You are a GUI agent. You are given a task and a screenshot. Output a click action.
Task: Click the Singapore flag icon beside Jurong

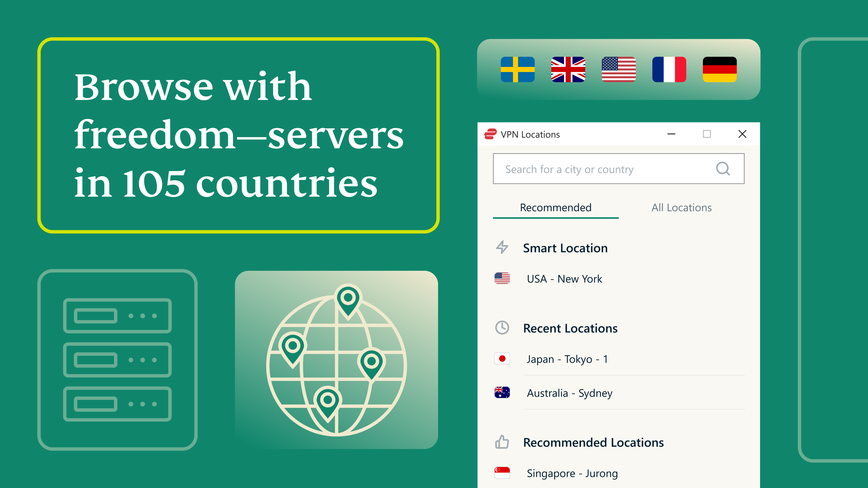502,473
